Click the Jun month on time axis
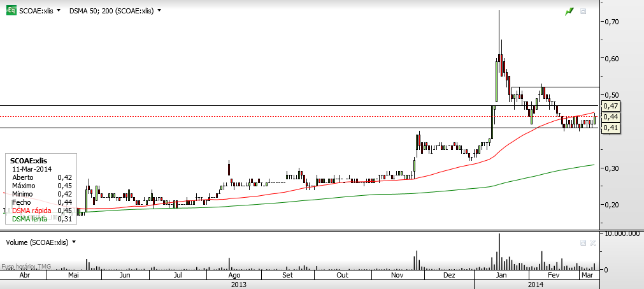The height and width of the screenshot is (289, 644). point(125,274)
